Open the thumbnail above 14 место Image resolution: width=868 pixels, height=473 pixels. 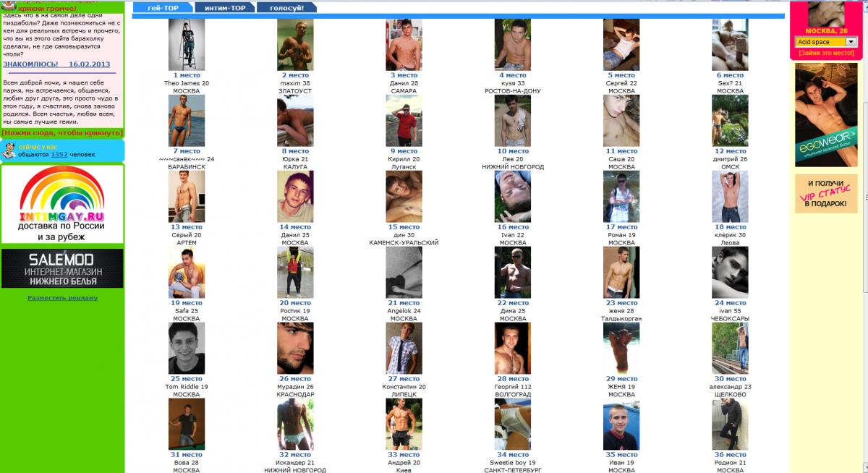295,197
